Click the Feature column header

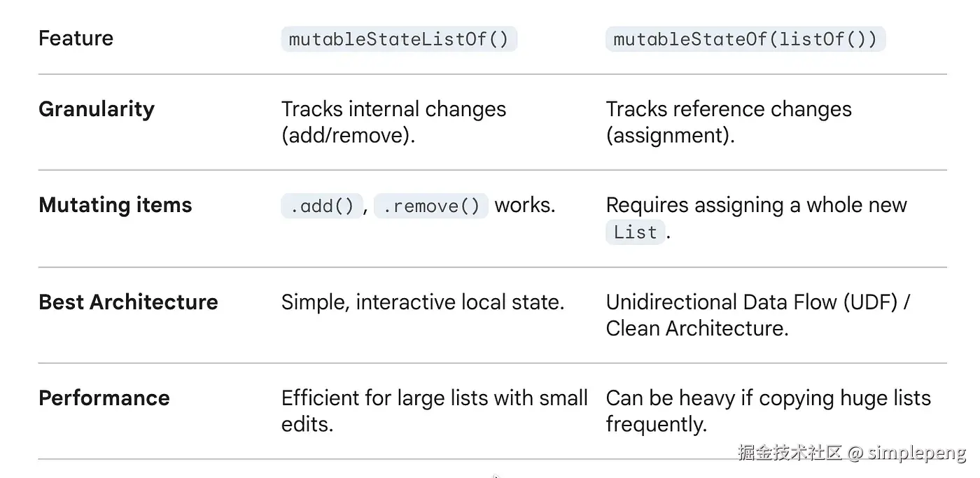click(x=76, y=38)
